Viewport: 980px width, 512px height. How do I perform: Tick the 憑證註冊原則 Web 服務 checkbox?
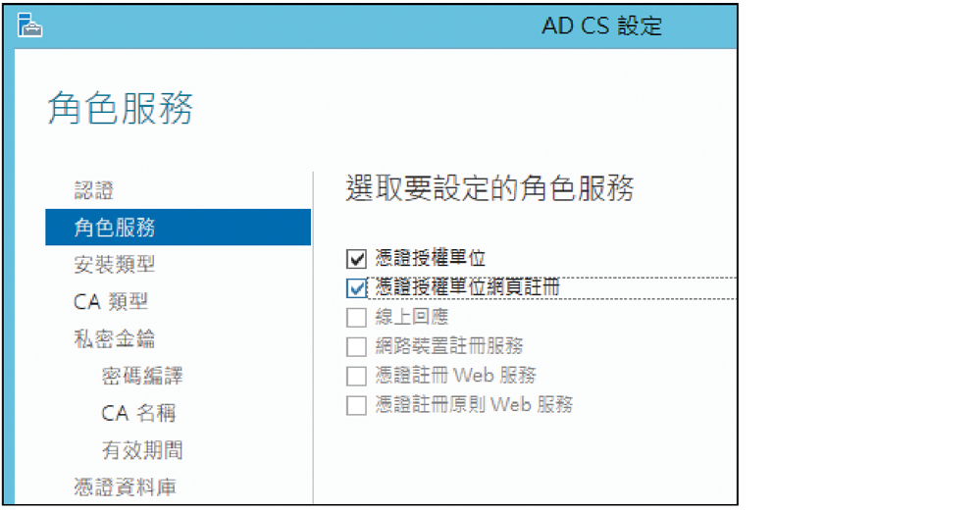coord(356,405)
